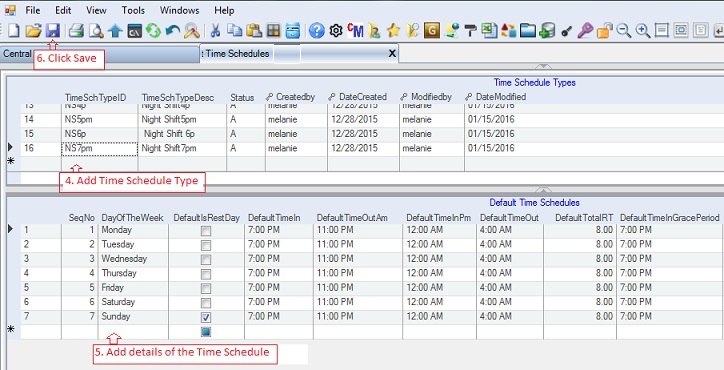Click the Save floppy disk icon
This screenshot has height=370, width=724.
pyautogui.click(x=53, y=31)
